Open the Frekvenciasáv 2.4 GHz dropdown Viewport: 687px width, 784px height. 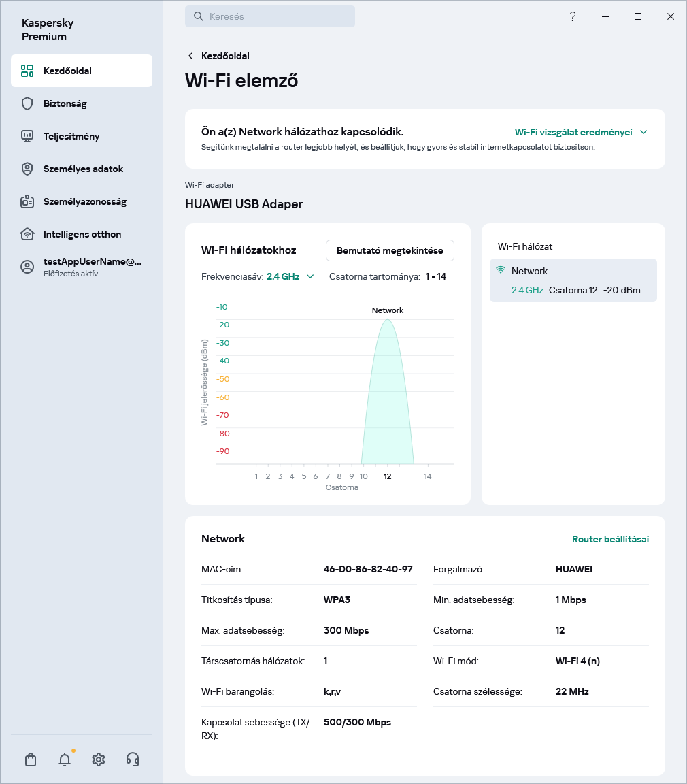tap(290, 276)
